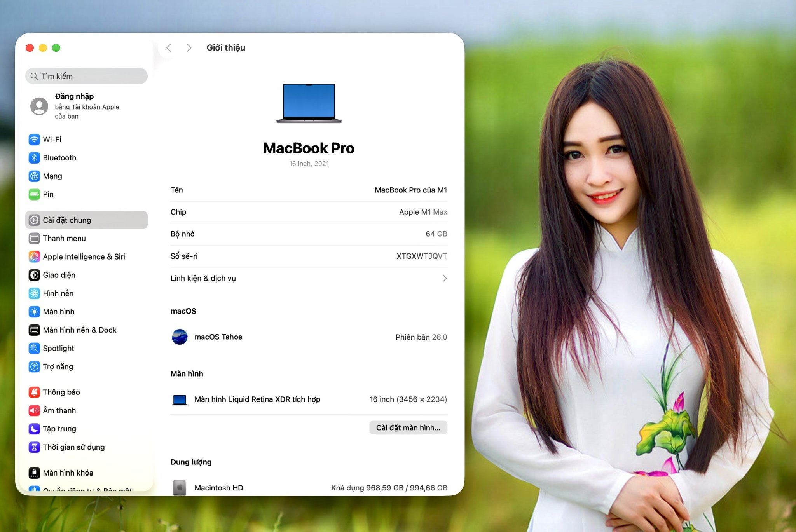
Task: Click the Tìm kiếm search field
Action: click(x=86, y=76)
